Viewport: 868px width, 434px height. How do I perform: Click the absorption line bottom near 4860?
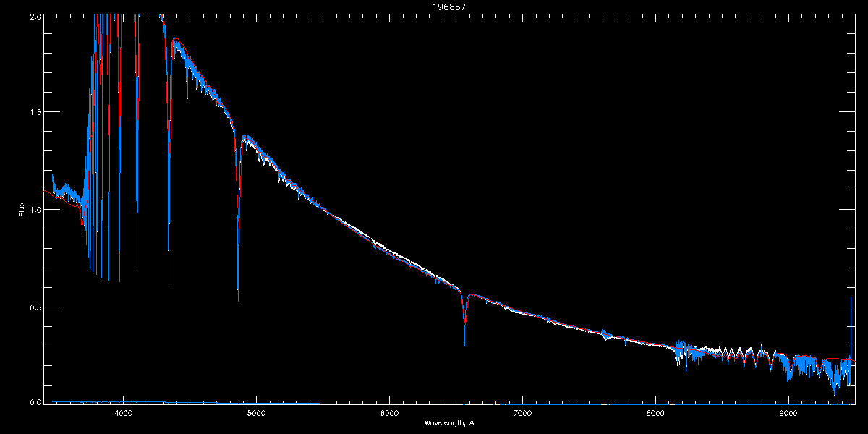[x=238, y=298]
